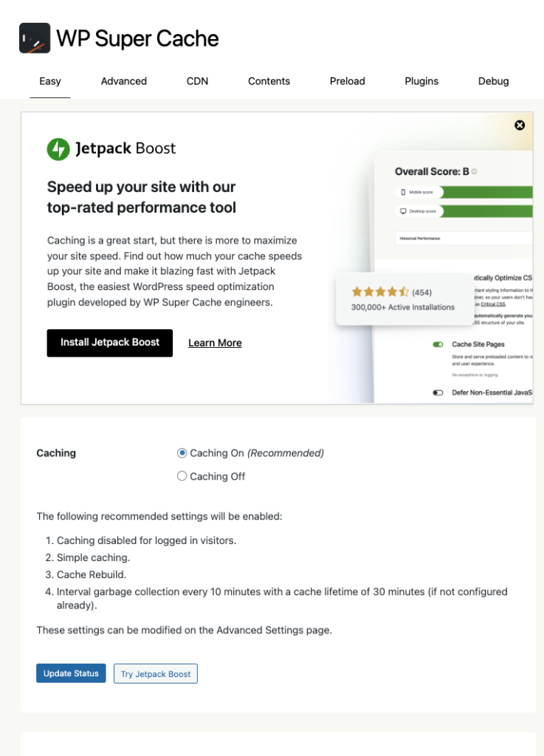This screenshot has height=756, width=544.
Task: Select the Caching On radio button
Action: (182, 453)
